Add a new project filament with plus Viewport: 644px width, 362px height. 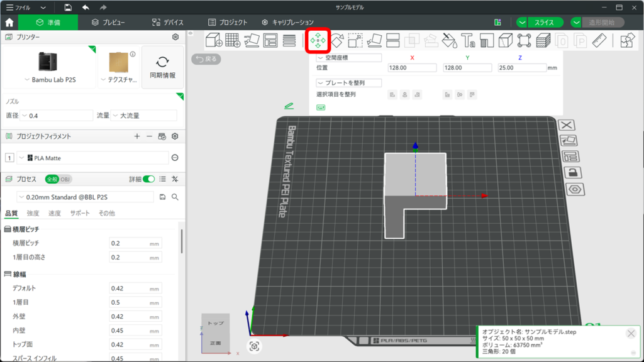tap(137, 136)
